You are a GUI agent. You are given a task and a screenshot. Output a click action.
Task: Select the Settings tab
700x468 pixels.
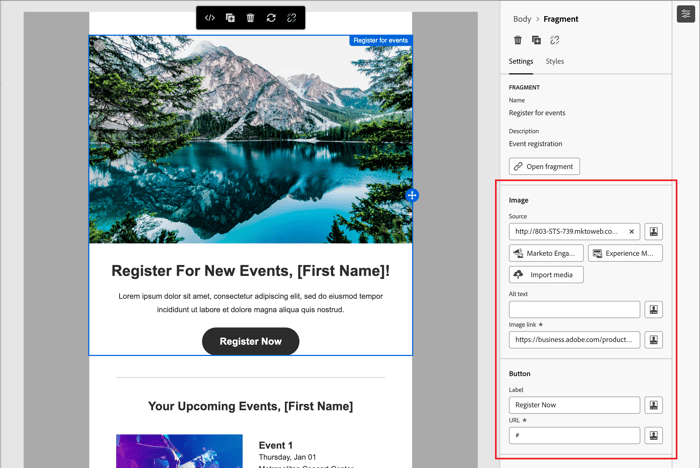click(521, 61)
